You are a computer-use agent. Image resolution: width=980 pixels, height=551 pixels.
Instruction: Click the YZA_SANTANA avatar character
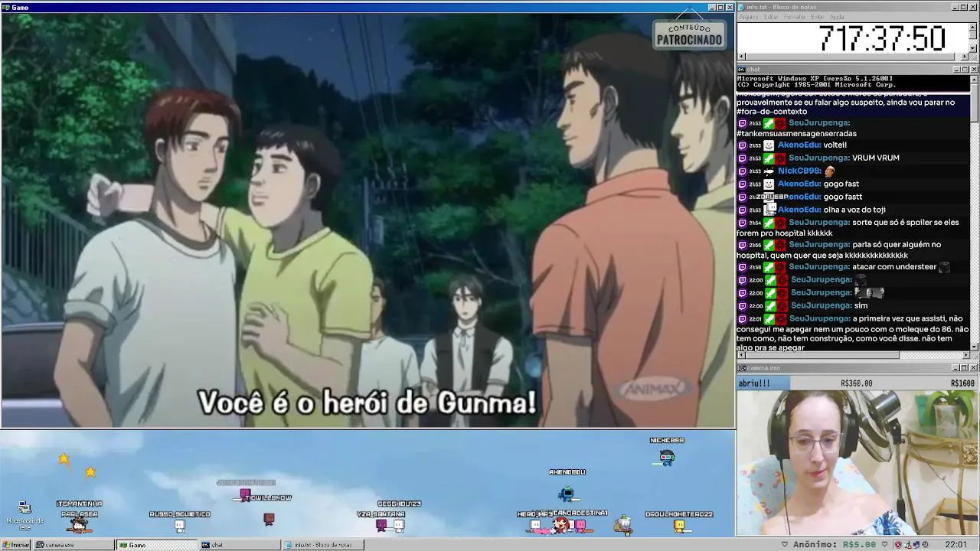381,525
